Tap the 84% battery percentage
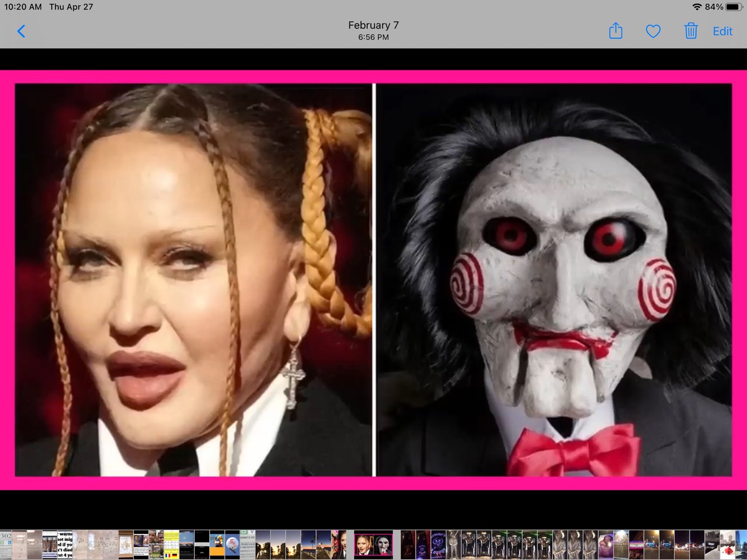The width and height of the screenshot is (747, 560). (x=714, y=7)
